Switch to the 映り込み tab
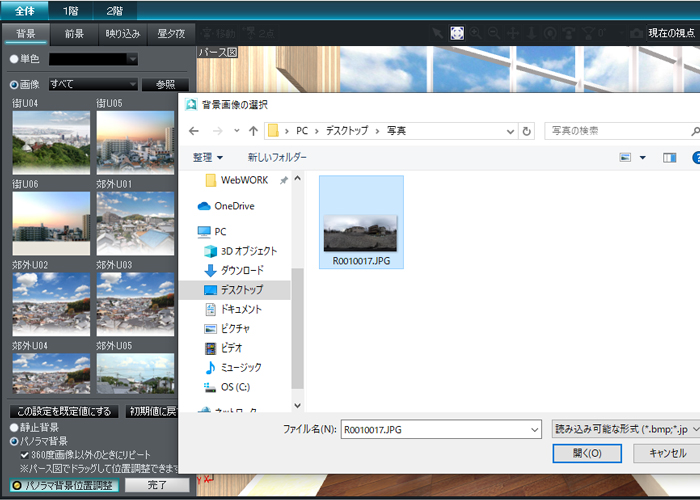700x500 pixels. pyautogui.click(x=124, y=34)
